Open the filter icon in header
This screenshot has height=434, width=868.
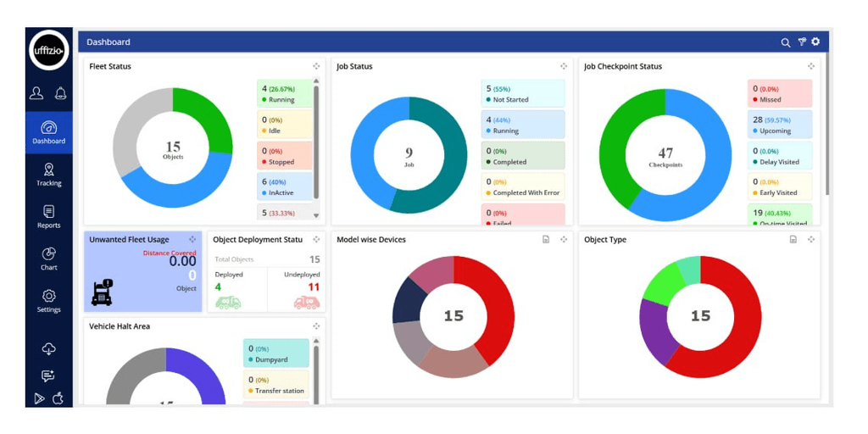pyautogui.click(x=801, y=42)
